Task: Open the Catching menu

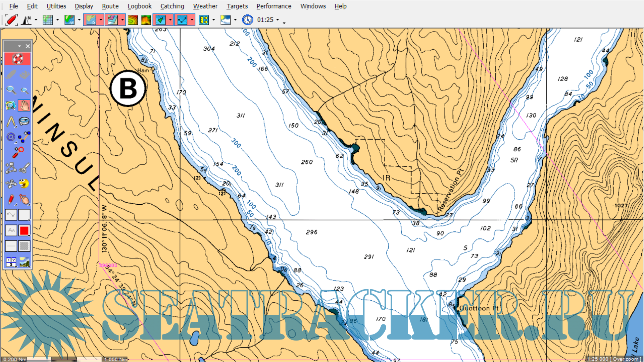Action: 172,6
